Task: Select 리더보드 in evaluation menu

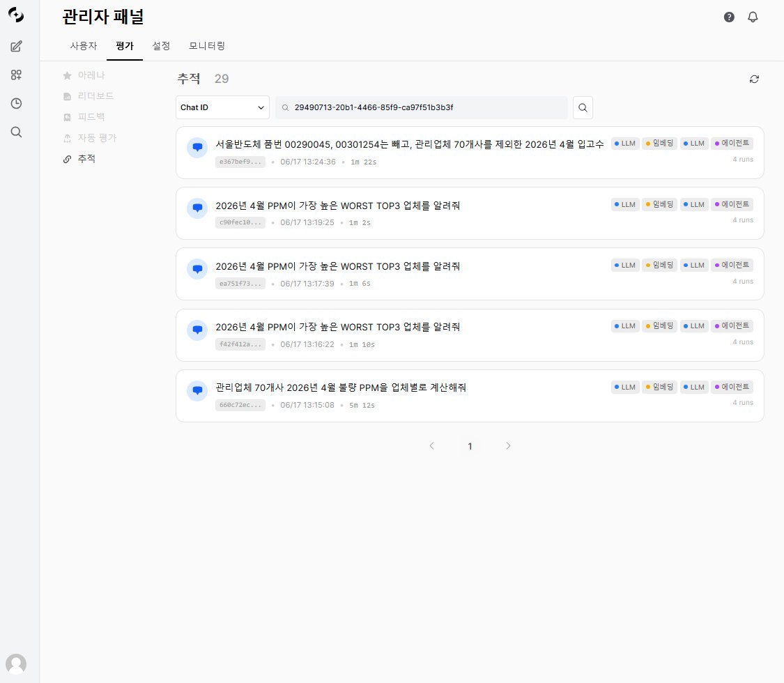Action: pos(89,96)
